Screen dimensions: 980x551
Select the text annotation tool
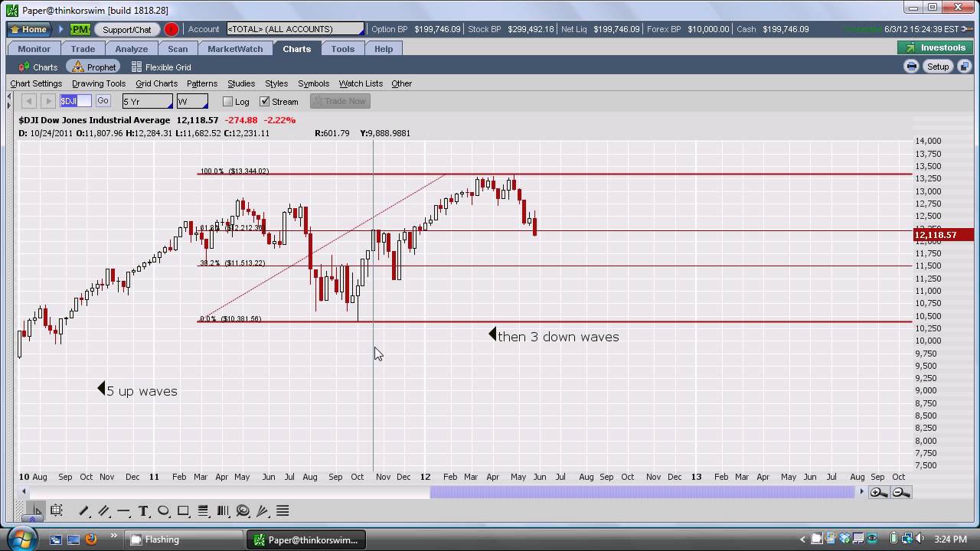143,510
